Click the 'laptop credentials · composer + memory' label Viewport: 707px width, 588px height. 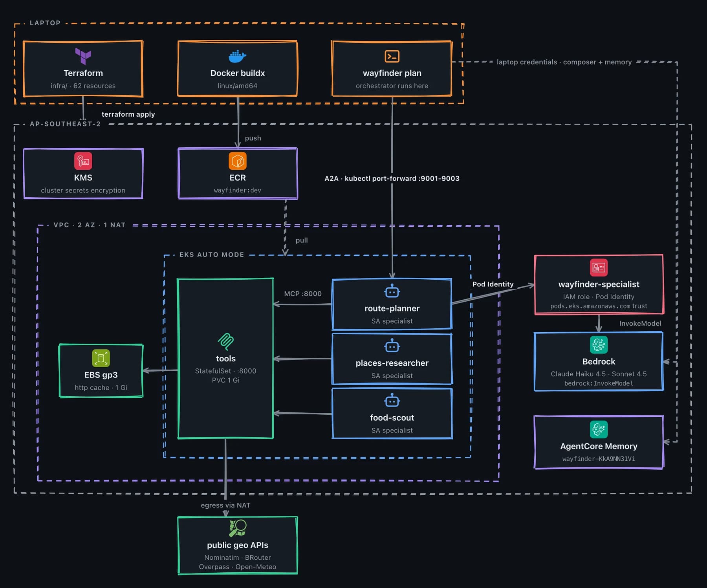tap(564, 62)
